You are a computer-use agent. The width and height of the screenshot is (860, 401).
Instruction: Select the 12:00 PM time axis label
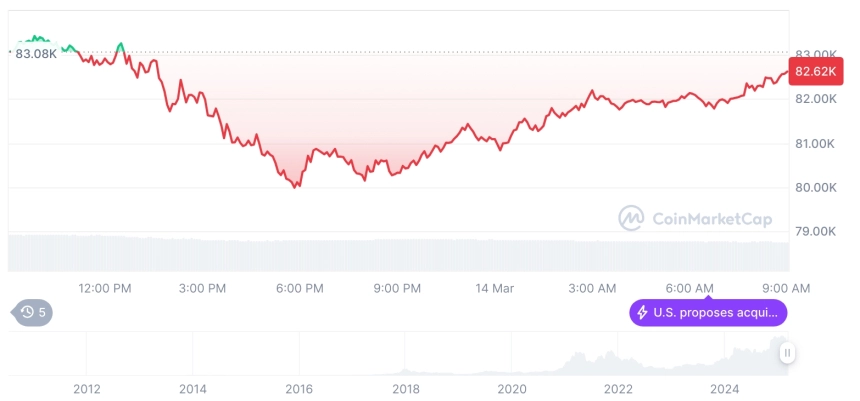click(105, 288)
